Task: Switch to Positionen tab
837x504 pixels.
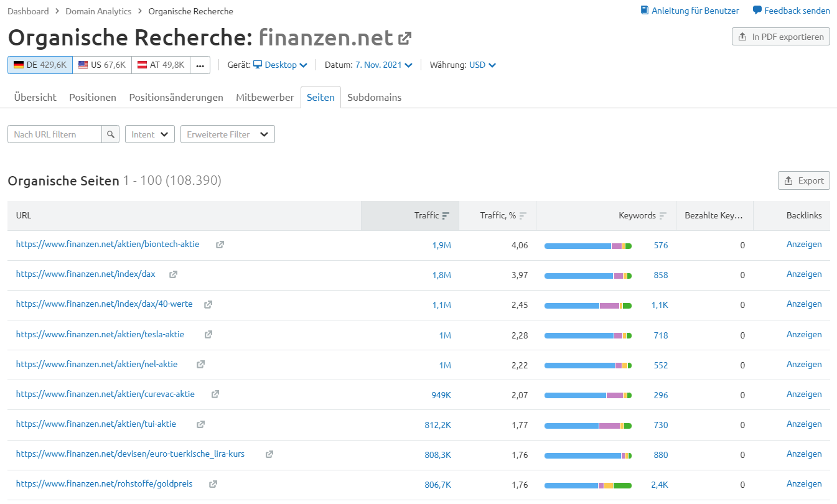Action: [93, 97]
